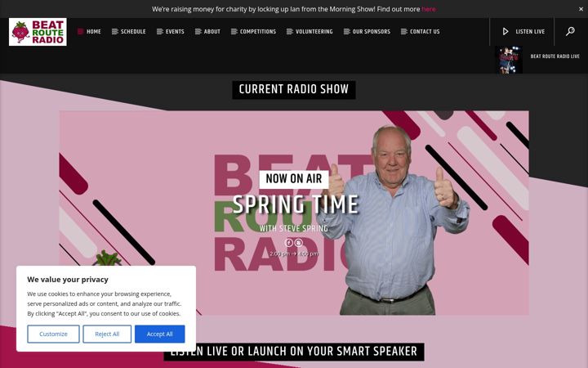Image resolution: width=588 pixels, height=368 pixels.
Task: Open the Spring Time show title
Action: [x=296, y=204]
